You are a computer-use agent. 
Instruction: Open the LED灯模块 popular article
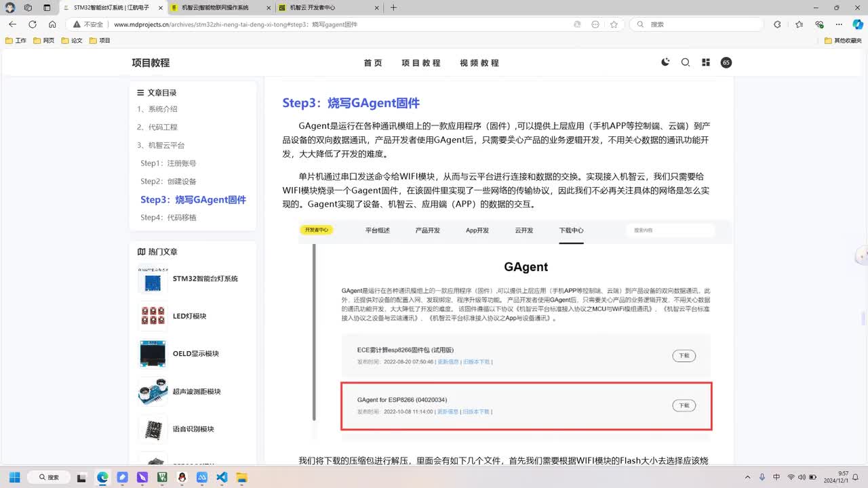coord(189,316)
